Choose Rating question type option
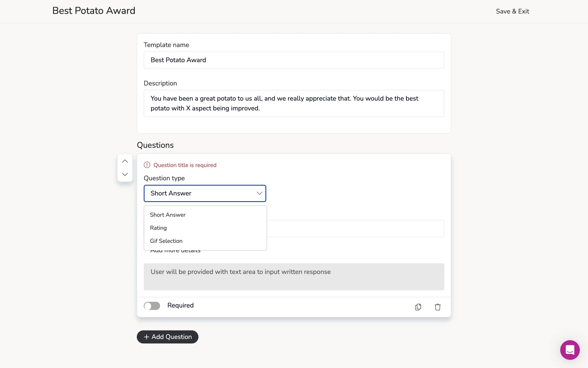This screenshot has height=368, width=588. (158, 228)
